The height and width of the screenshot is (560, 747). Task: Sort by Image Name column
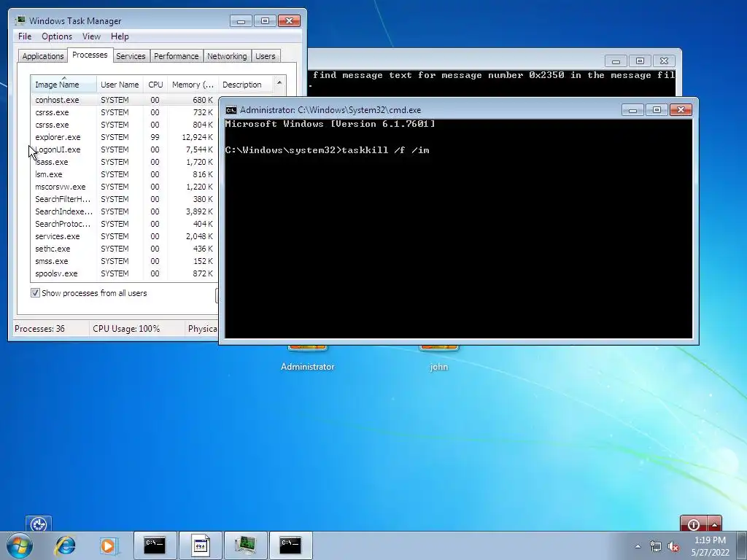[63, 85]
